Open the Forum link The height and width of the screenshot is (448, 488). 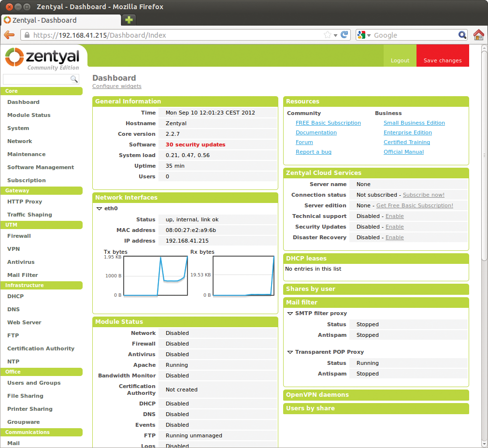click(x=304, y=142)
